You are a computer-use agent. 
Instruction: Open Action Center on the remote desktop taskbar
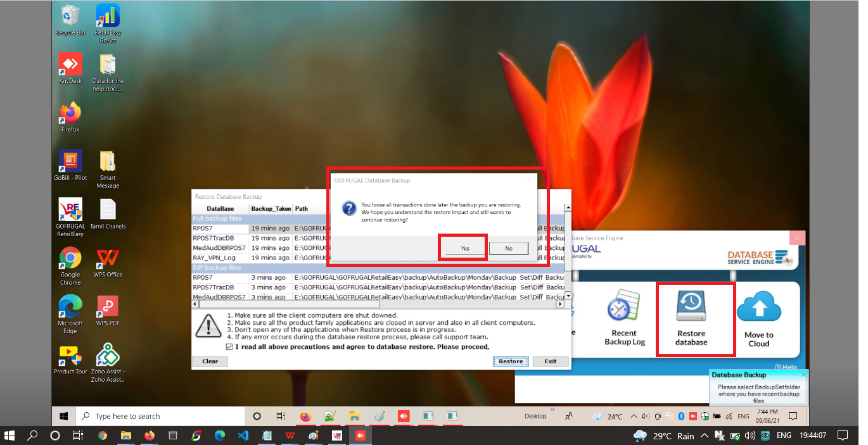(x=792, y=416)
